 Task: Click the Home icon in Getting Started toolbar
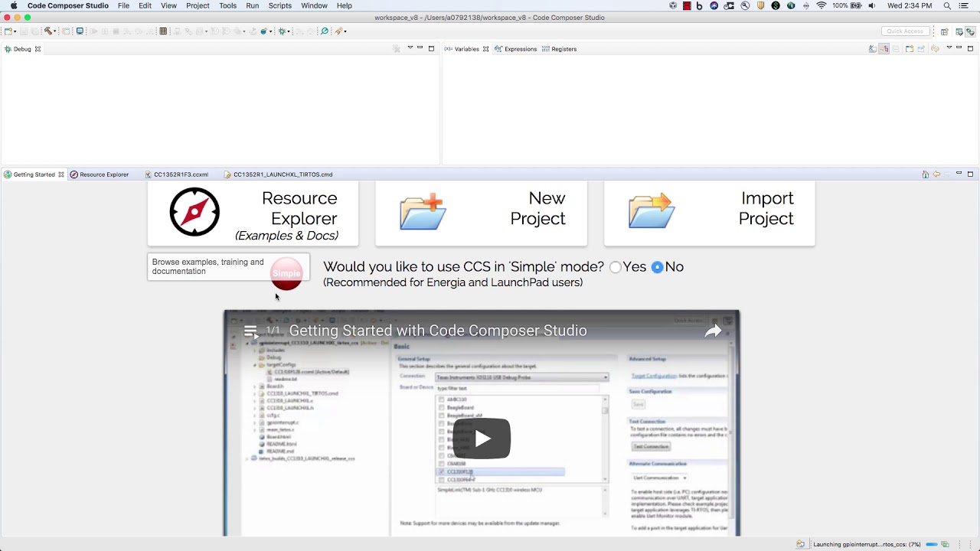(926, 174)
